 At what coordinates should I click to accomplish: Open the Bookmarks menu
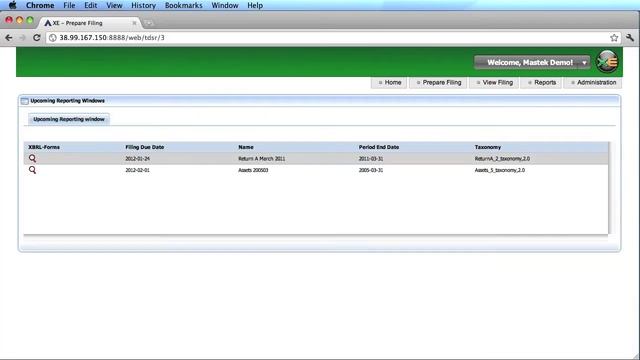click(184, 5)
